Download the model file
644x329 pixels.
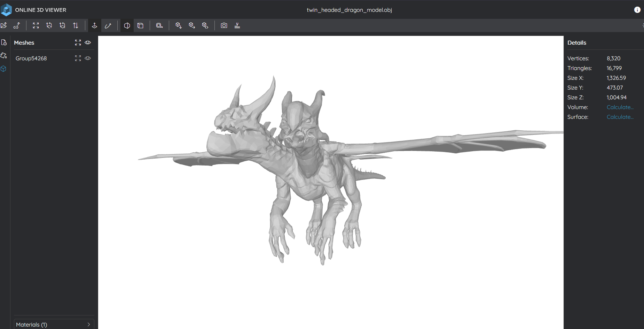click(x=179, y=25)
